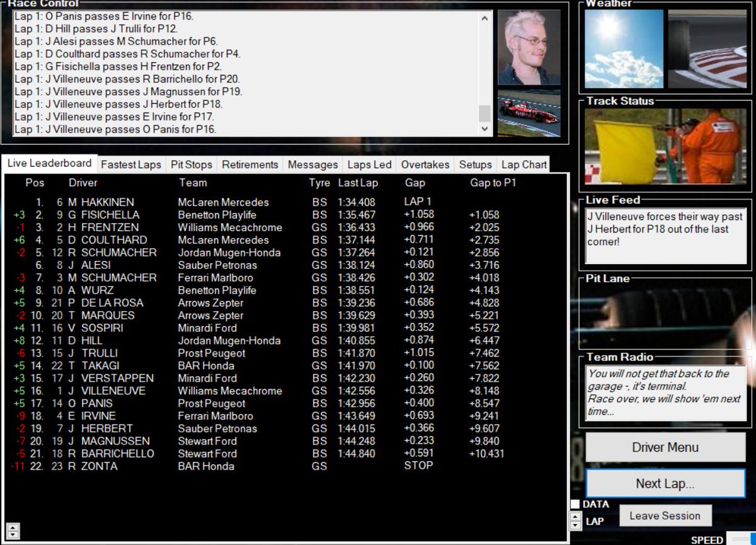756x545 pixels.
Task: Switch to the Fastest Laps tab
Action: [131, 164]
